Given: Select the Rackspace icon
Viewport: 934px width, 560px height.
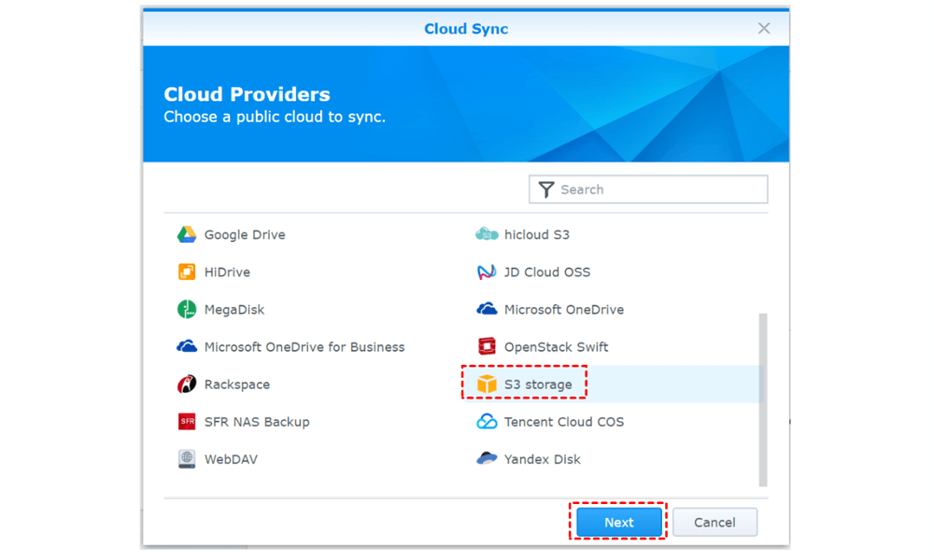Looking at the screenshot, I should 187,385.
